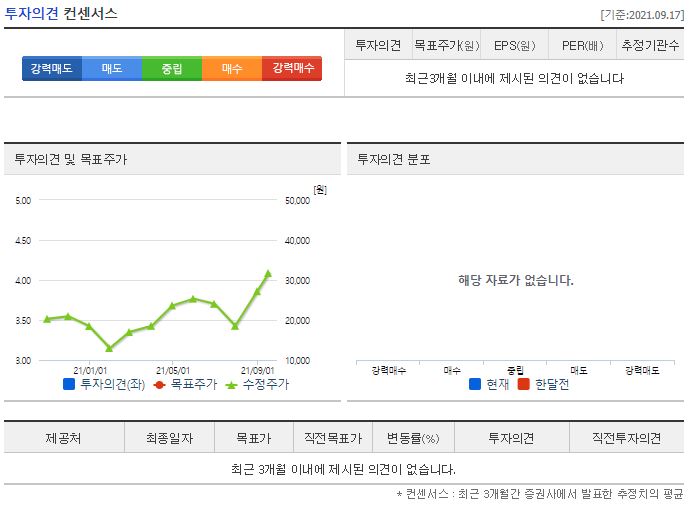The image size is (690, 510).
Task: Click the 30,000 right axis value
Action: pos(297,281)
